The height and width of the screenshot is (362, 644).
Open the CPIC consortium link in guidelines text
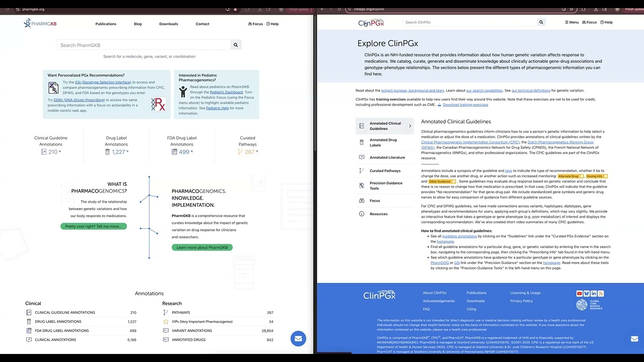click(x=470, y=142)
